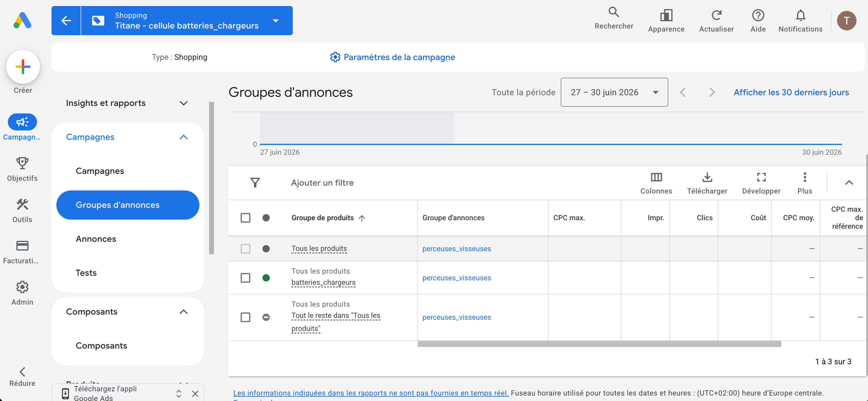Select the Campagnes megaphone icon
The width and height of the screenshot is (868, 401).
(x=22, y=122)
